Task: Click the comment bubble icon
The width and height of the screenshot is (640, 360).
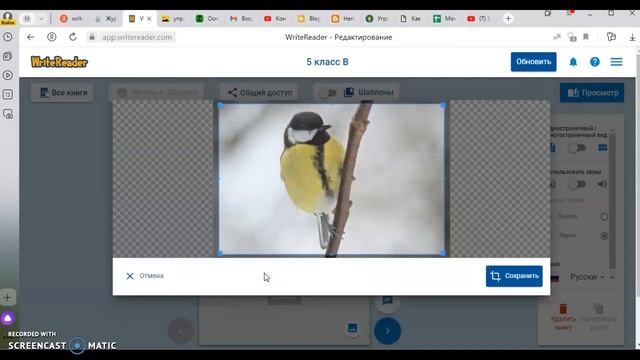Action: (x=387, y=301)
